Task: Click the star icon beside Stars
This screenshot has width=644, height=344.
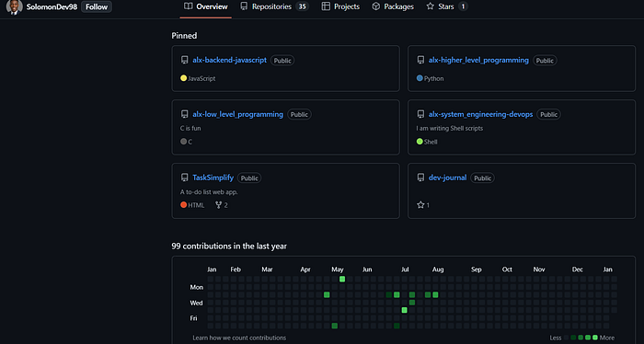Action: point(430,6)
